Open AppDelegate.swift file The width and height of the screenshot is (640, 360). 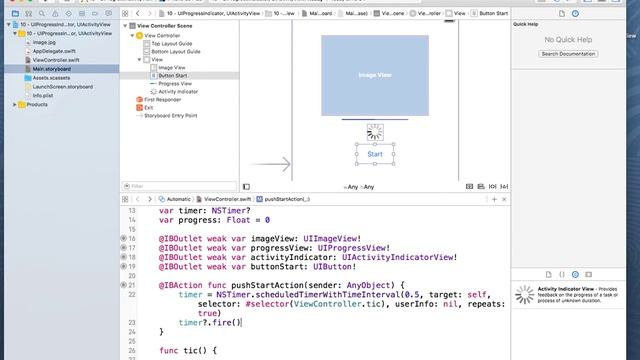click(54, 51)
